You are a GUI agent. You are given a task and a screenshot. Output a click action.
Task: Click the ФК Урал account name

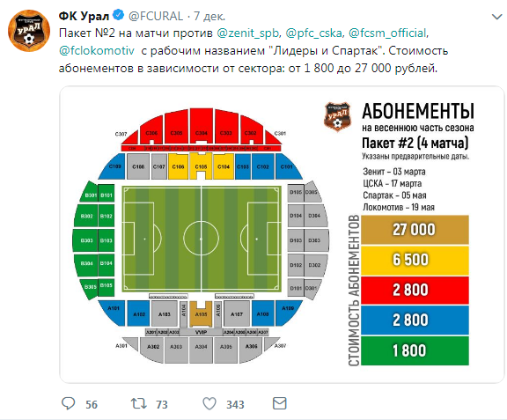tap(84, 16)
